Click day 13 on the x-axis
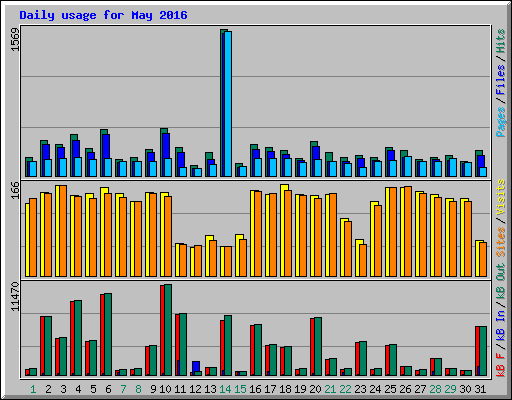This screenshot has width=512, height=400. click(x=210, y=389)
